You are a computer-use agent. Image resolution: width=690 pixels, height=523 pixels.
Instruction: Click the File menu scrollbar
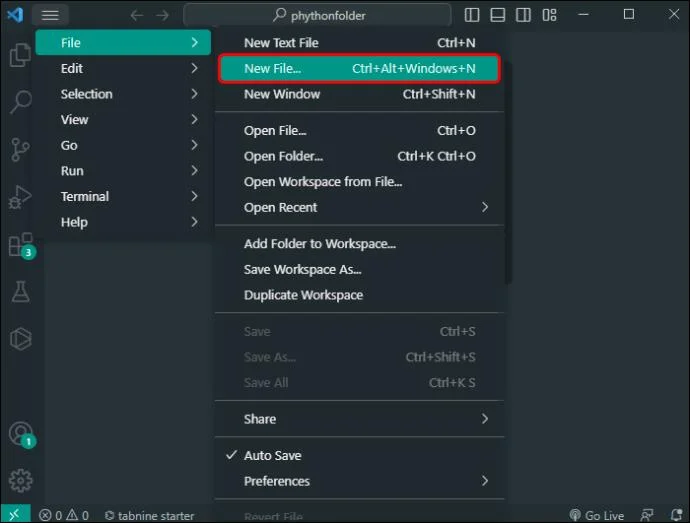point(508,173)
